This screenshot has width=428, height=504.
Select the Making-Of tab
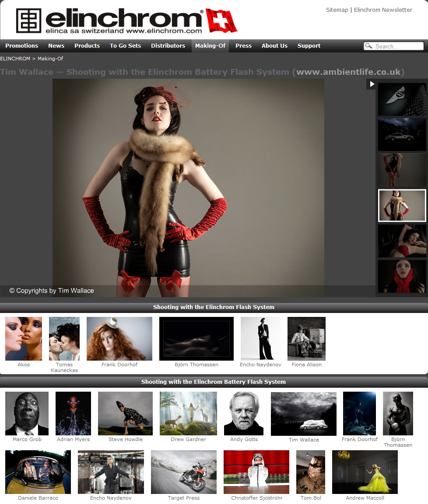tap(210, 45)
